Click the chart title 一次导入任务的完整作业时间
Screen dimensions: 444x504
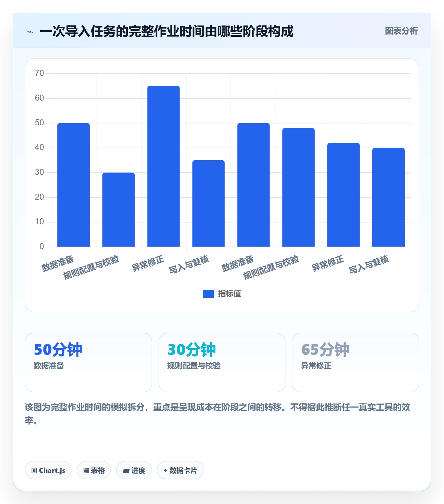pos(166,31)
